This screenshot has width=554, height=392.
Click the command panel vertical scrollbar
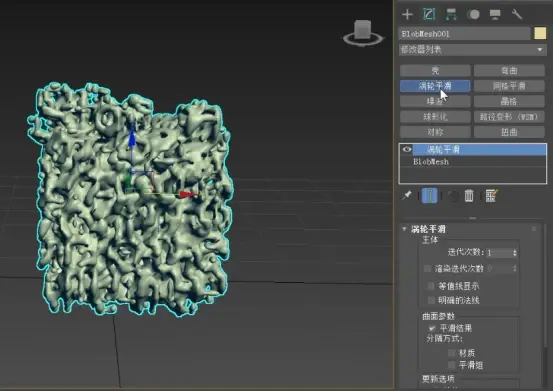(x=546, y=285)
